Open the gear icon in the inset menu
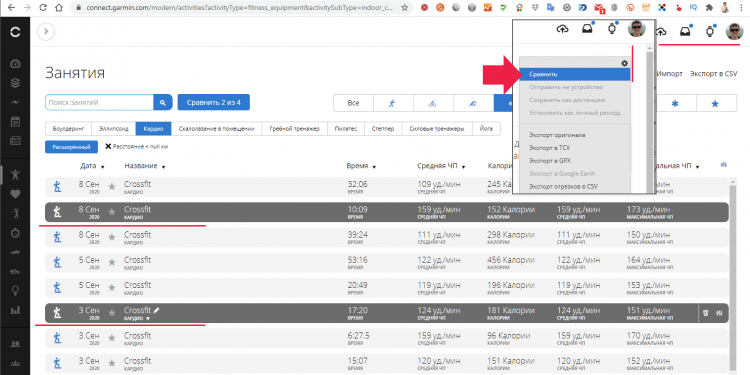 624,63
